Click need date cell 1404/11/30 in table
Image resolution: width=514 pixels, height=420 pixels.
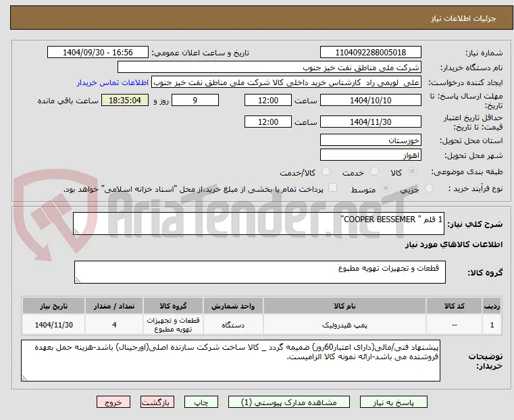[x=54, y=325]
